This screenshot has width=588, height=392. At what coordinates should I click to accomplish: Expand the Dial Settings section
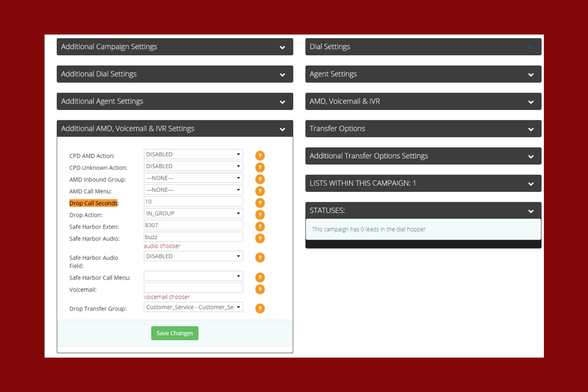tap(423, 47)
